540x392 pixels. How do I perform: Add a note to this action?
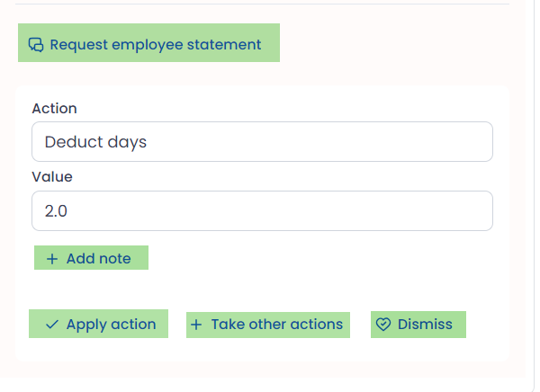(x=91, y=258)
